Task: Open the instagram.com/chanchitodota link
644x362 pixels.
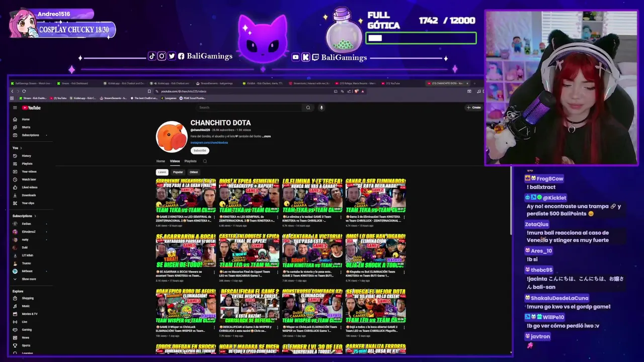Action: (x=209, y=143)
